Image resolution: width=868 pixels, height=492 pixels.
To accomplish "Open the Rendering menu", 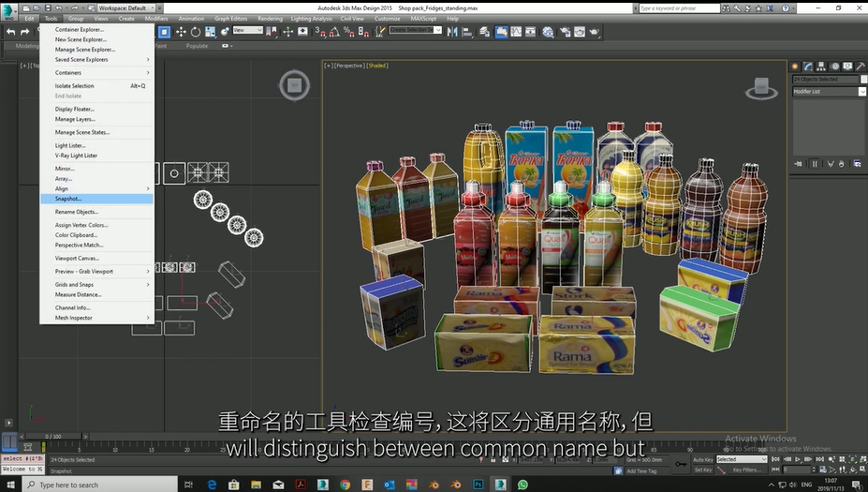I will pyautogui.click(x=271, y=19).
